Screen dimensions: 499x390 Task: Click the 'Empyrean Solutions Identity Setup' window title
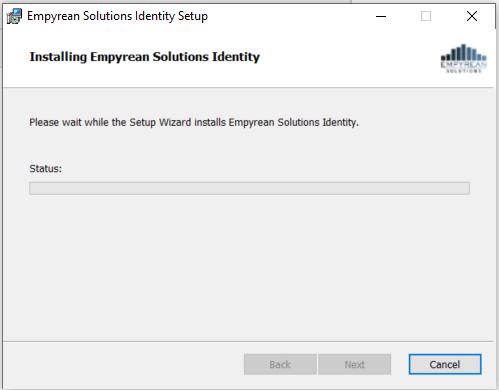point(117,16)
